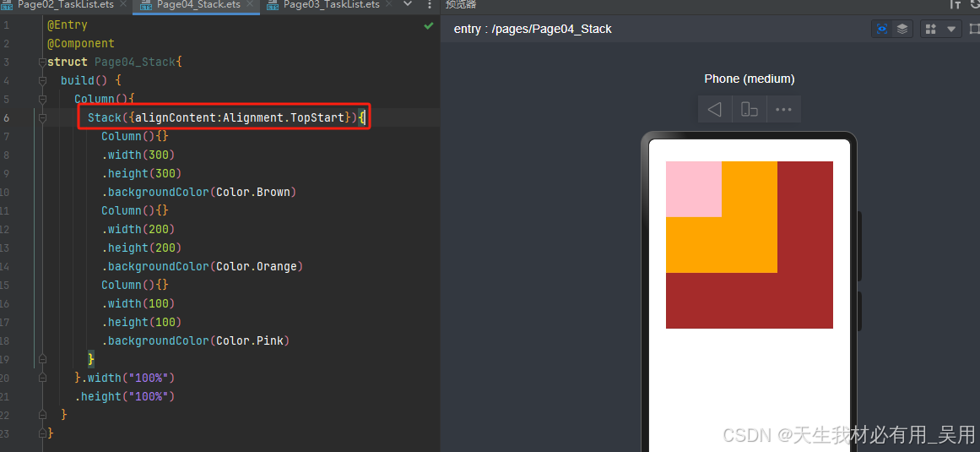Click Color.Orange in the code

click(257, 266)
